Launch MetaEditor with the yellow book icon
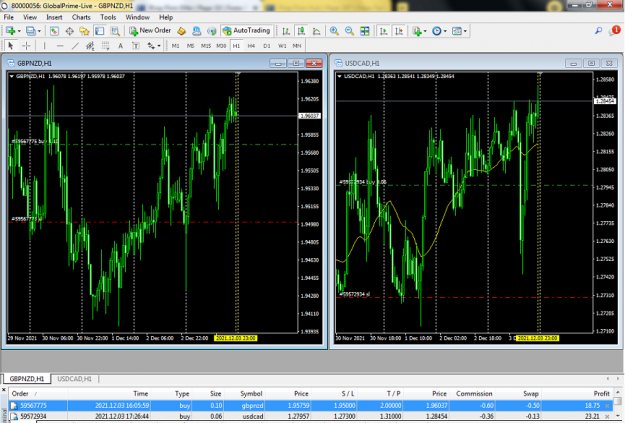Screen dimensions: 625x423 point(181,31)
